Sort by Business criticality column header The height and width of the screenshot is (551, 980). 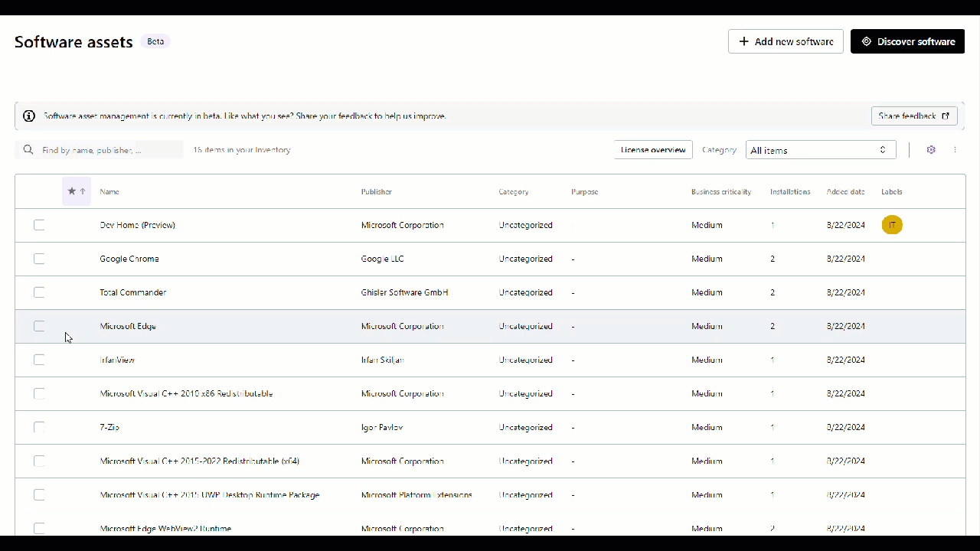(x=721, y=192)
